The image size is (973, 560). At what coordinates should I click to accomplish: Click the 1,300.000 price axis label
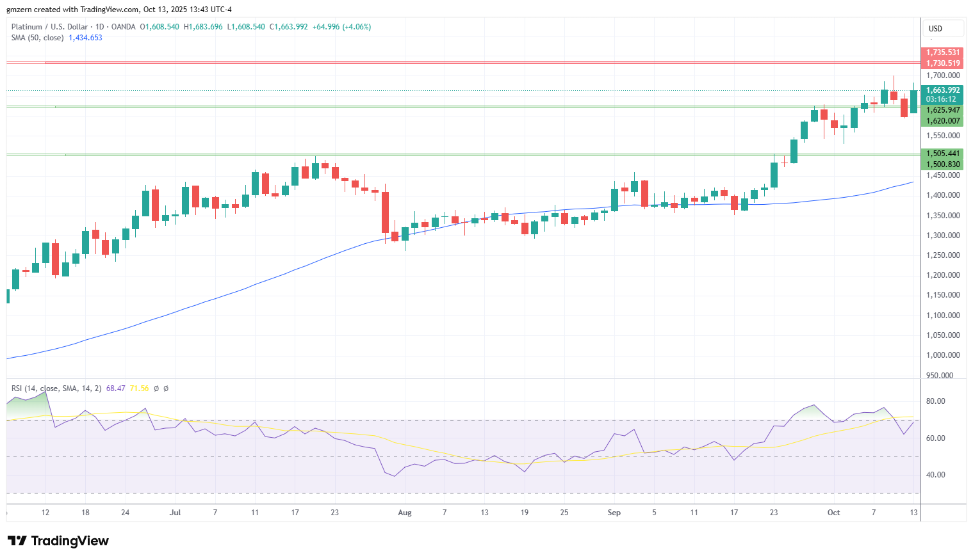tap(943, 236)
